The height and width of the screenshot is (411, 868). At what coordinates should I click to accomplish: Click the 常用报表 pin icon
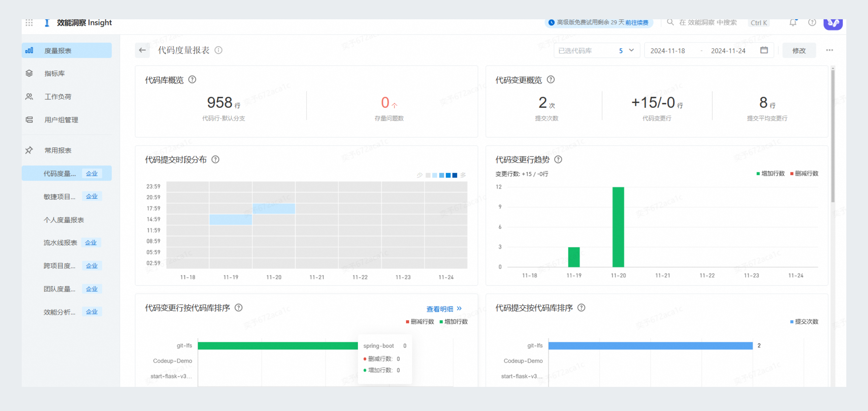pyautogui.click(x=29, y=150)
